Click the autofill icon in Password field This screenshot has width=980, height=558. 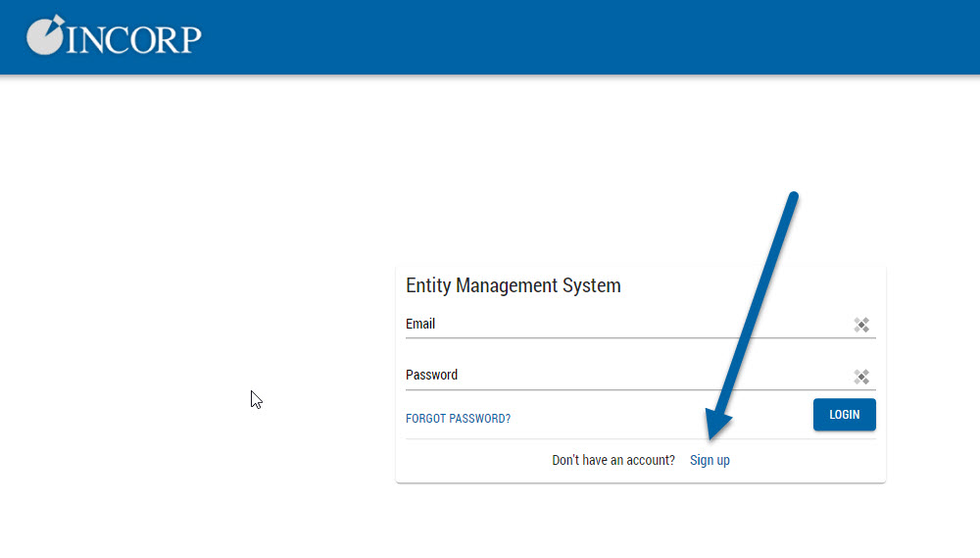tap(861, 377)
